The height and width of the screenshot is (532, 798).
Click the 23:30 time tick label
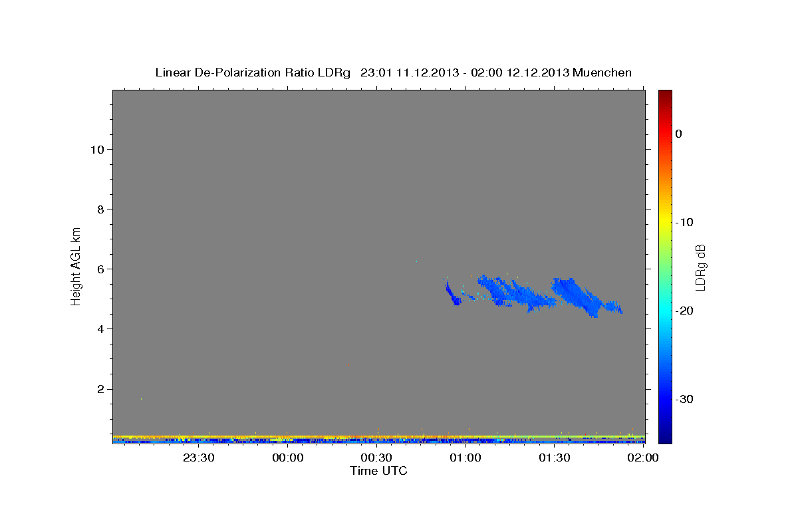tap(198, 458)
